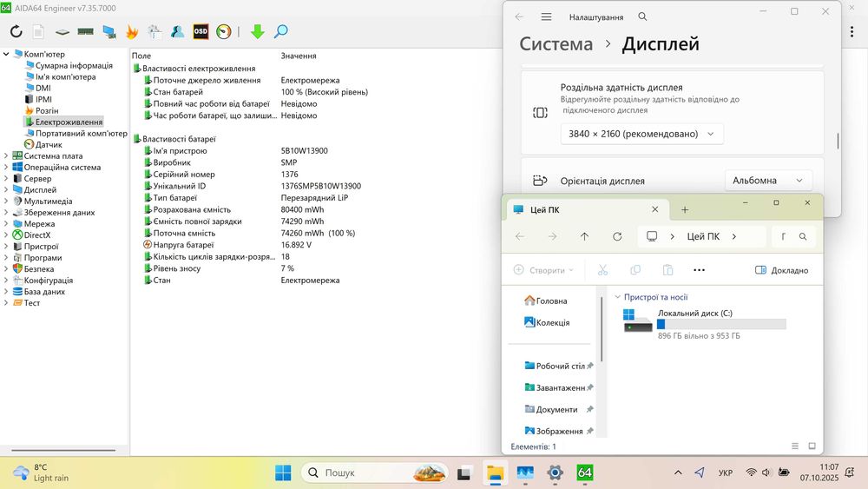The image size is (868, 489).
Task: Open the preferences checklist icon in toolbar
Action: pos(155,31)
